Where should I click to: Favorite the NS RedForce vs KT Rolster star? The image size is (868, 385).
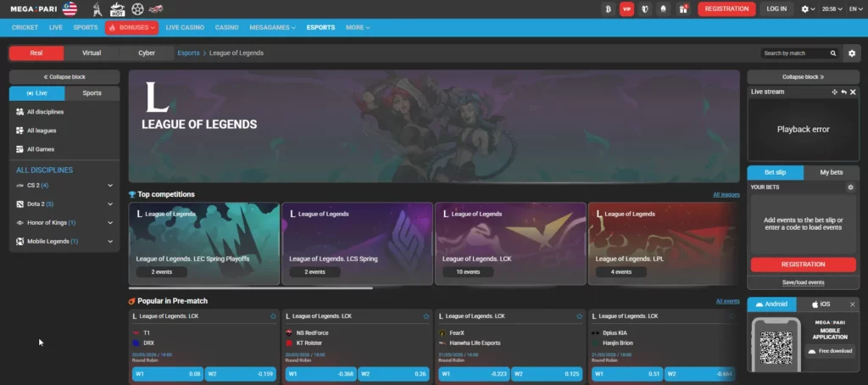(426, 316)
